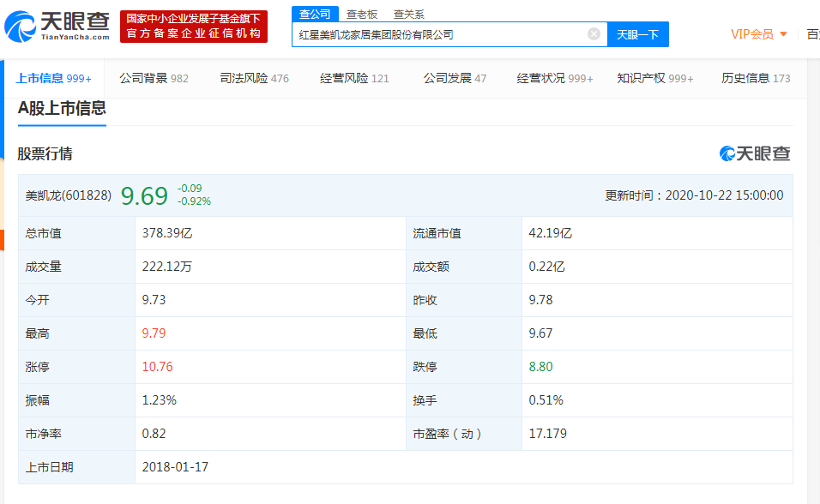Screen dimensions: 820x504
Task: Click the 成交额 value 0.22亿
Action: 546,267
